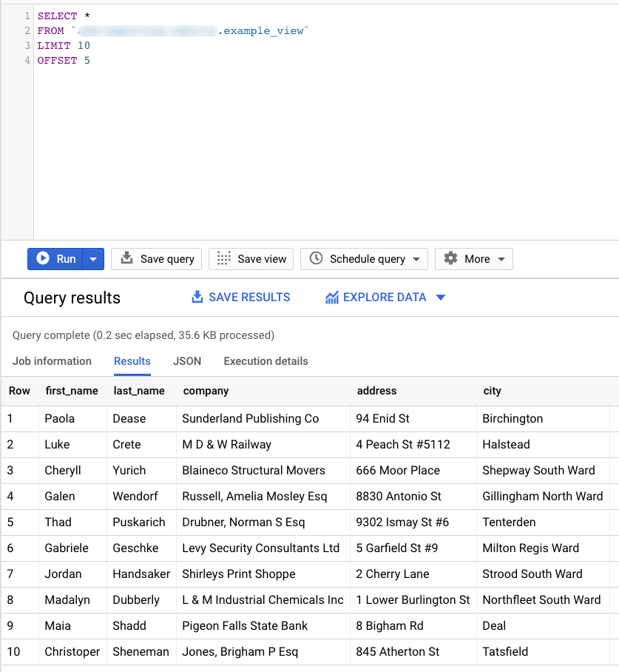Click the download icon next to SAVE RESULTS

[197, 297]
